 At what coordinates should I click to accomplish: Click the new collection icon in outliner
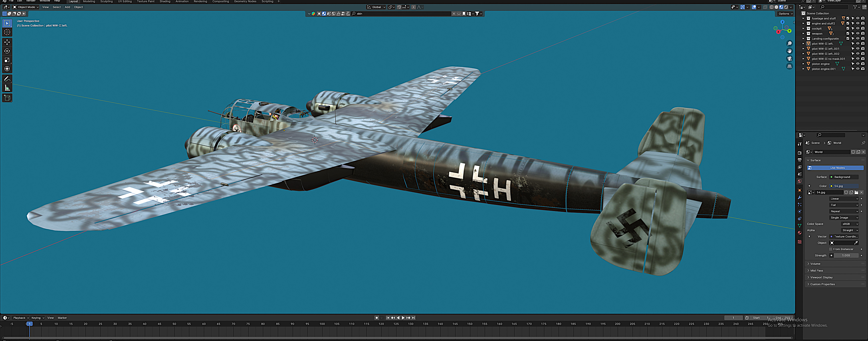[864, 7]
